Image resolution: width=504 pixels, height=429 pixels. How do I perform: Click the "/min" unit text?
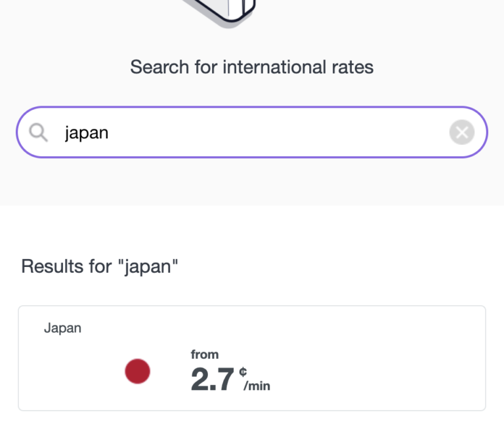click(x=257, y=386)
